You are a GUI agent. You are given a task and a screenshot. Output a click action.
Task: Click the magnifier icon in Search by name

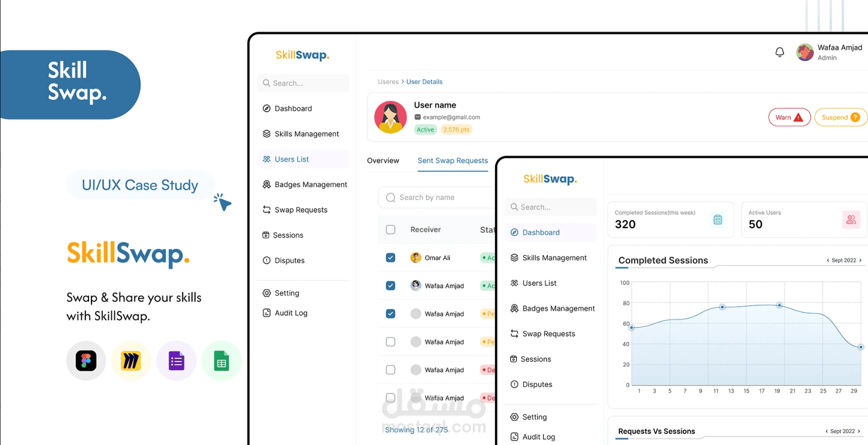(390, 198)
